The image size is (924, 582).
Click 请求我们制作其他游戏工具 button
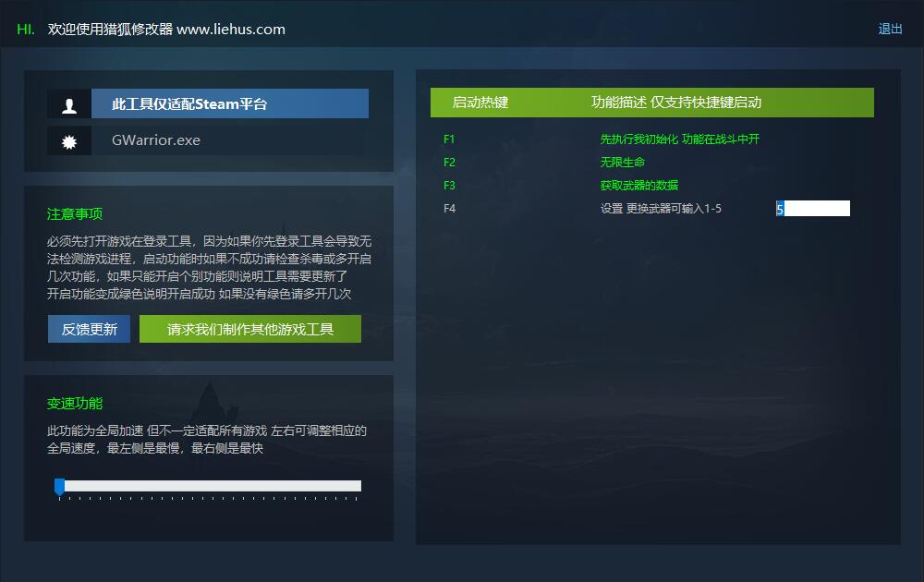(250, 329)
